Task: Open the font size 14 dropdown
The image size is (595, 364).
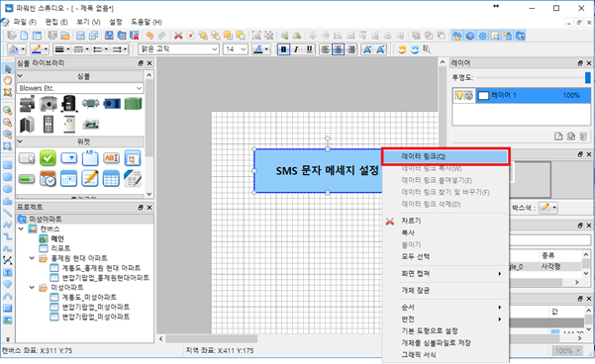Action: click(x=236, y=49)
